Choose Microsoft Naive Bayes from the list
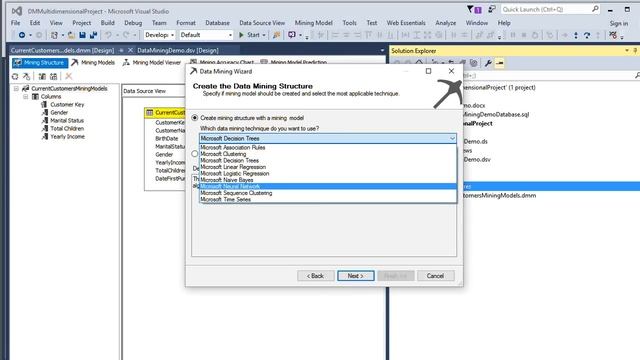Screen dimensions: 640x360 (328, 180)
